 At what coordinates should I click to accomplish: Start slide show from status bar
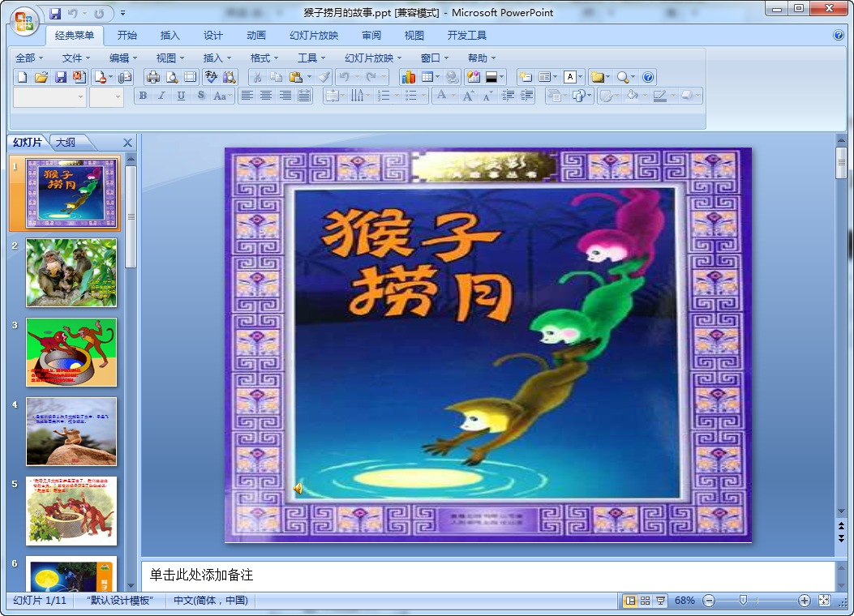pyautogui.click(x=661, y=601)
